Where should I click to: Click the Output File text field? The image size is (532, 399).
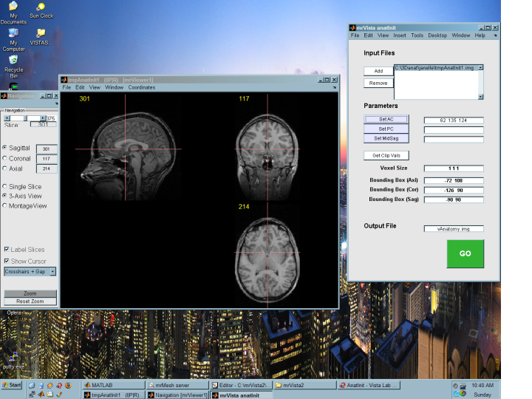[x=453, y=229]
